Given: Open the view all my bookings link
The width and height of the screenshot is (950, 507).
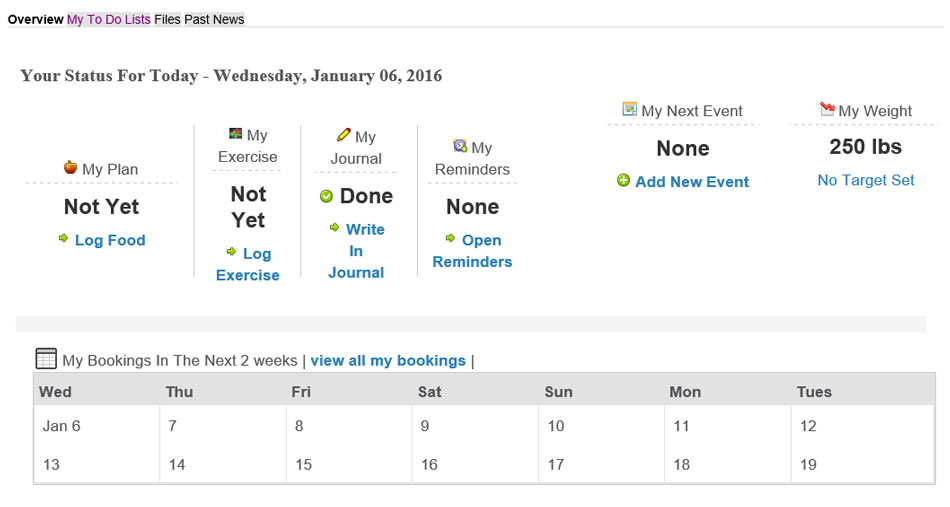Looking at the screenshot, I should click(388, 360).
